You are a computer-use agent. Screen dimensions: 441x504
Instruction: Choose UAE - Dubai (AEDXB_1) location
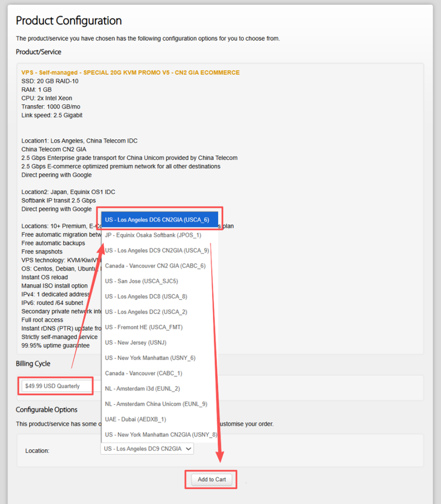tap(135, 419)
